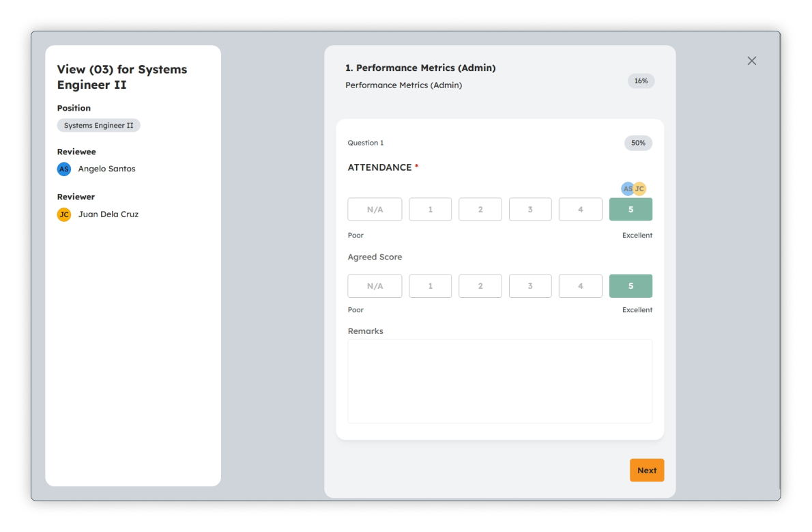Click the Position label in the sidebar
The image size is (812, 532).
click(74, 109)
